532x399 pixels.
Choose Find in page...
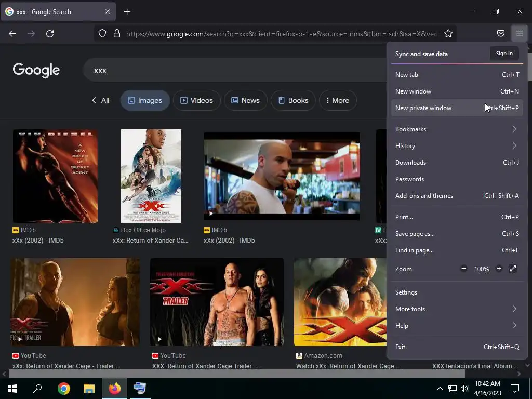pos(457,250)
